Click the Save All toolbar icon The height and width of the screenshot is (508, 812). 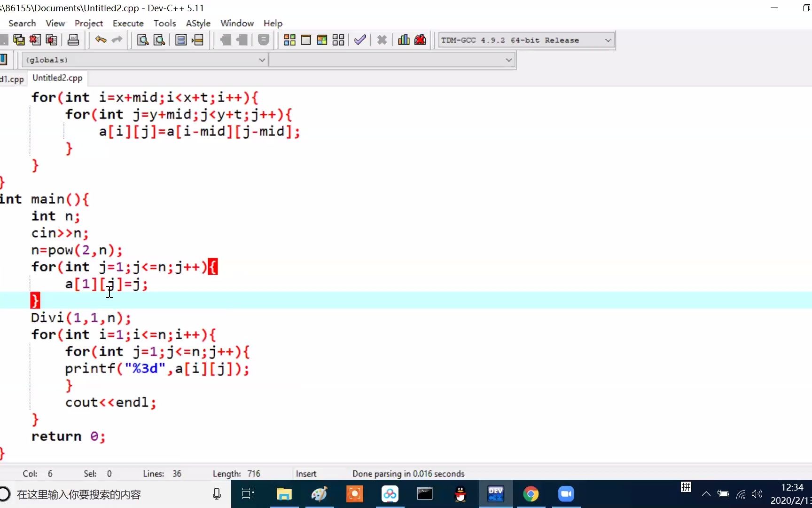19,40
